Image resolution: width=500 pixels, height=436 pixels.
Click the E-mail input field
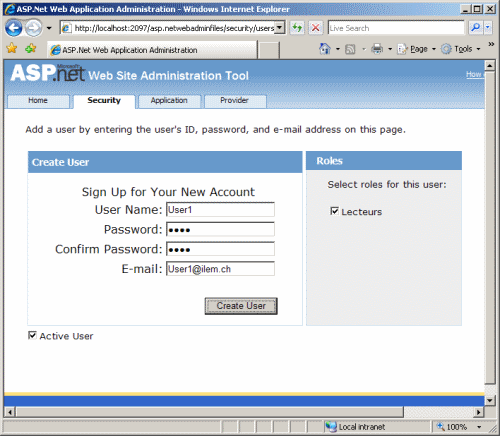click(x=220, y=269)
